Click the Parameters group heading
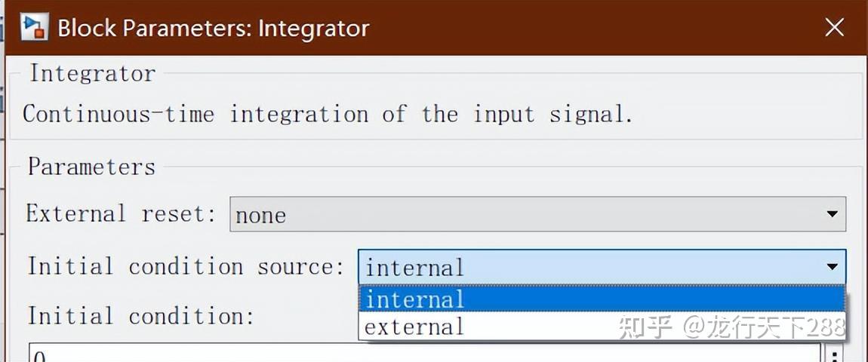 pyautogui.click(x=91, y=167)
